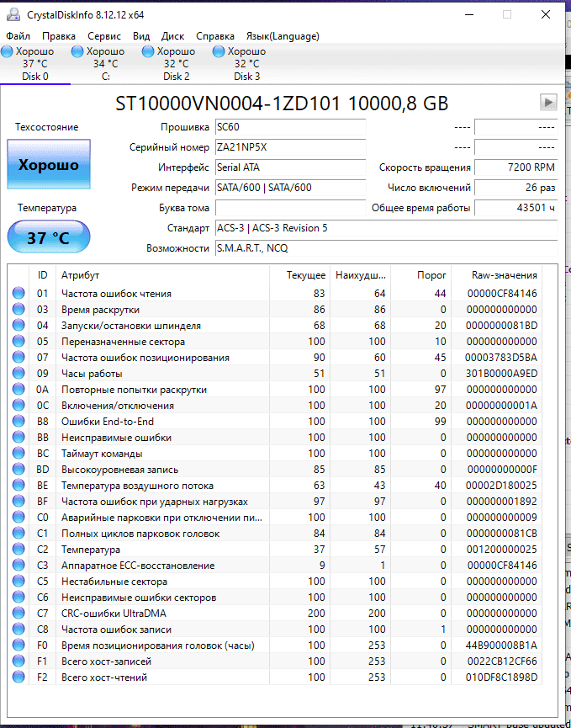Viewport: 571px width, 728px height.
Task: Click the Raw-значения column header
Action: tap(505, 275)
